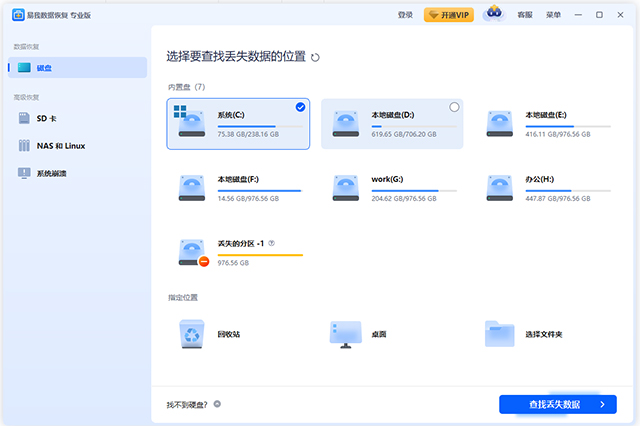Click the orange 丢失的分区 -1 bar
640x426 pixels.
(260, 255)
